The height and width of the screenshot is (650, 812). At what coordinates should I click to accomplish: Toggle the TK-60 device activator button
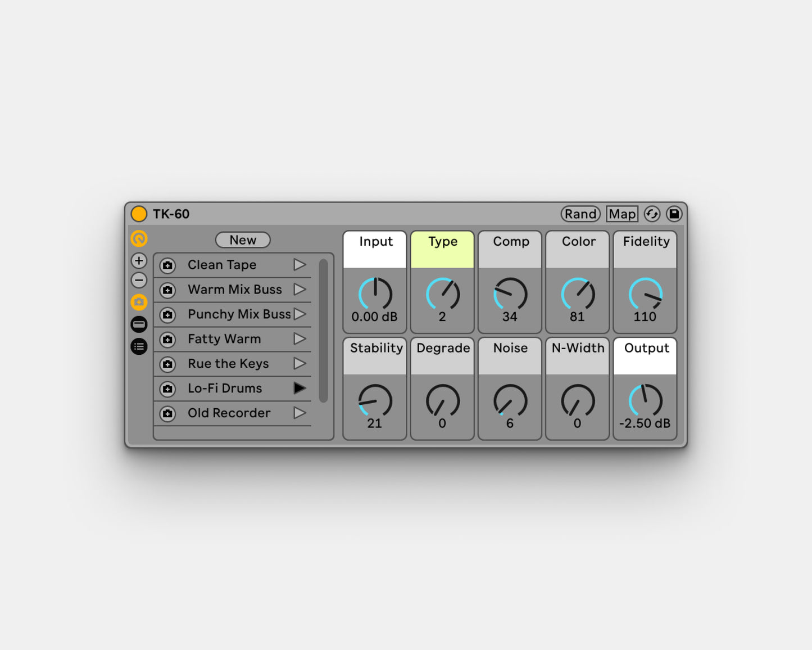(139, 214)
